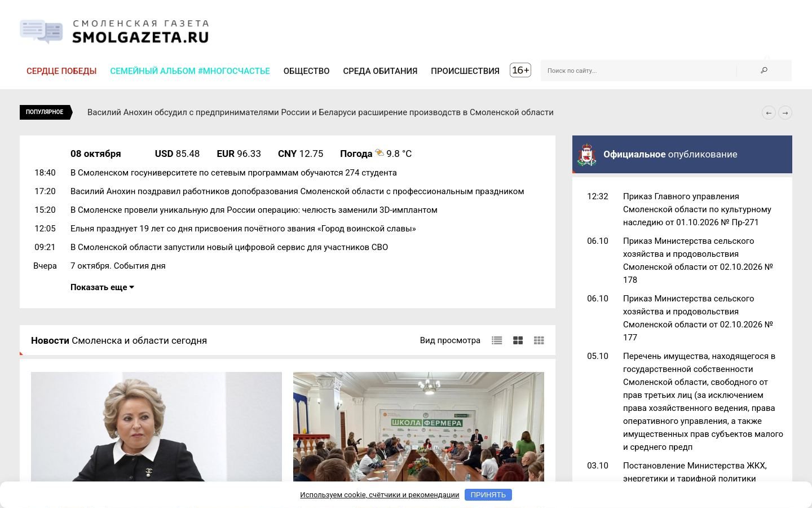
Task: Open order № Пр-271 on cultural heritage
Action: (697, 209)
